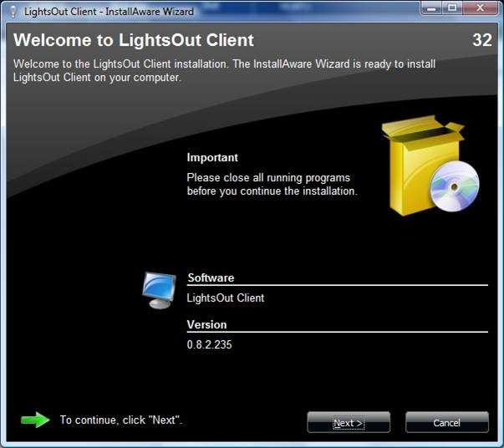Minimize the InstallAware Wizard window
The height and width of the screenshot is (448, 504).
(x=431, y=8)
